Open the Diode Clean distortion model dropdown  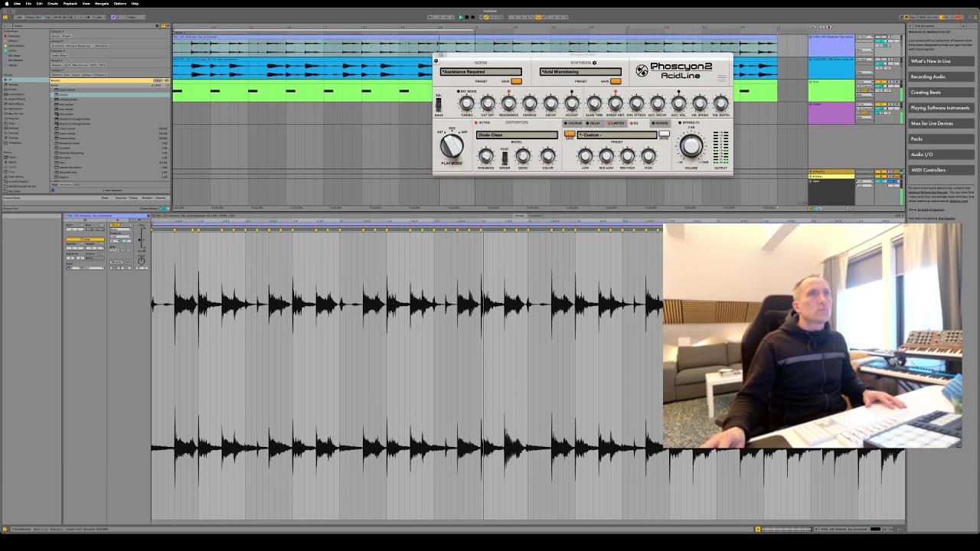coord(517,135)
